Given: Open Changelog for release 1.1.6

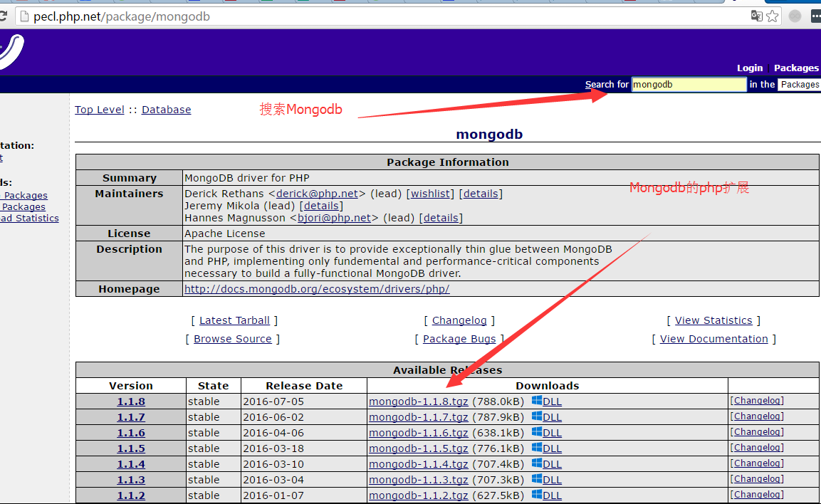Looking at the screenshot, I should click(757, 432).
